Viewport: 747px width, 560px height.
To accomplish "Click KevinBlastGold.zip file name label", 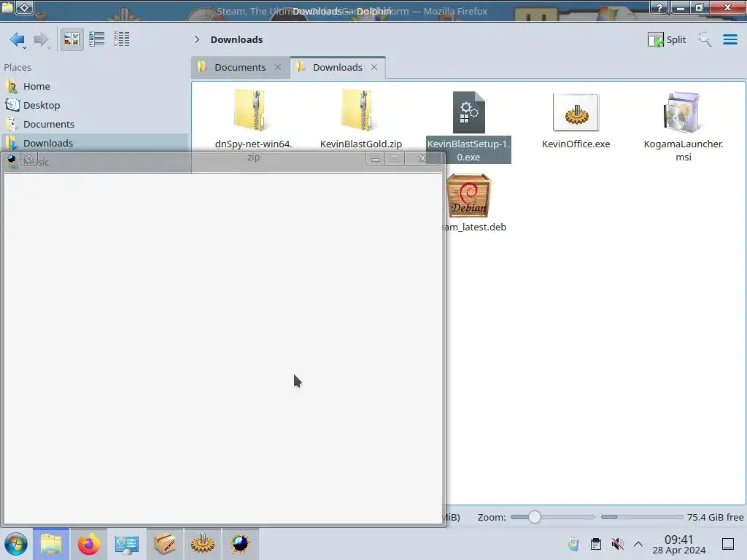I will coord(360,144).
